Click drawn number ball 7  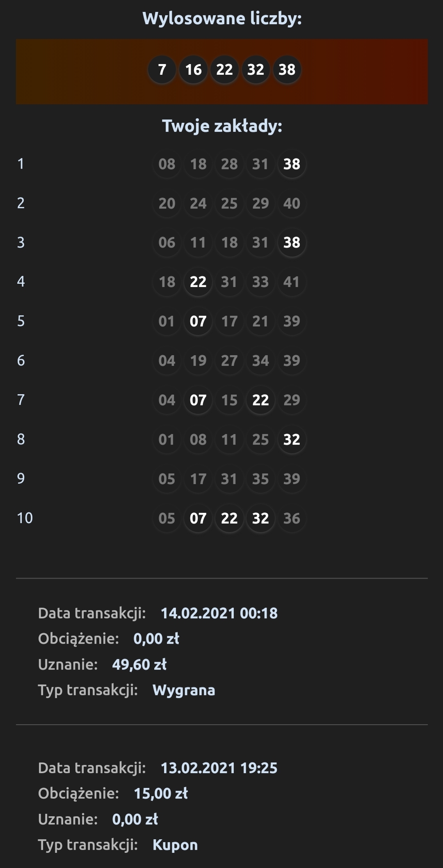[x=162, y=70]
